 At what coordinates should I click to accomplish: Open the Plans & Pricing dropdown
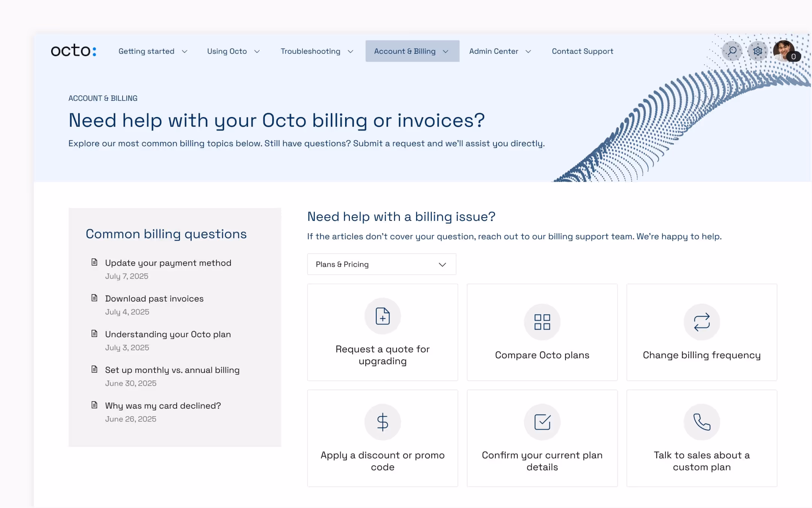pos(381,264)
